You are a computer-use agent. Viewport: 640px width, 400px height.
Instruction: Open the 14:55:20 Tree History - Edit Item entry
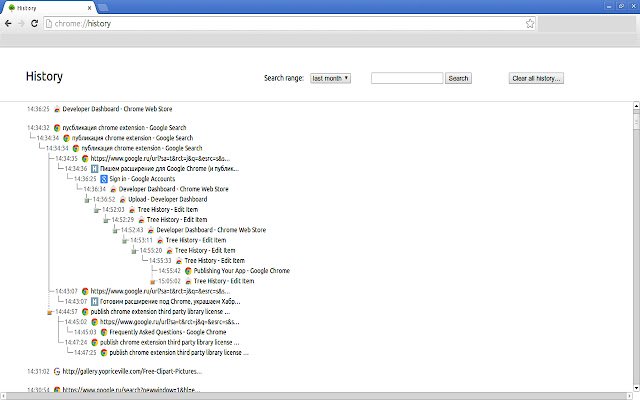click(205, 250)
